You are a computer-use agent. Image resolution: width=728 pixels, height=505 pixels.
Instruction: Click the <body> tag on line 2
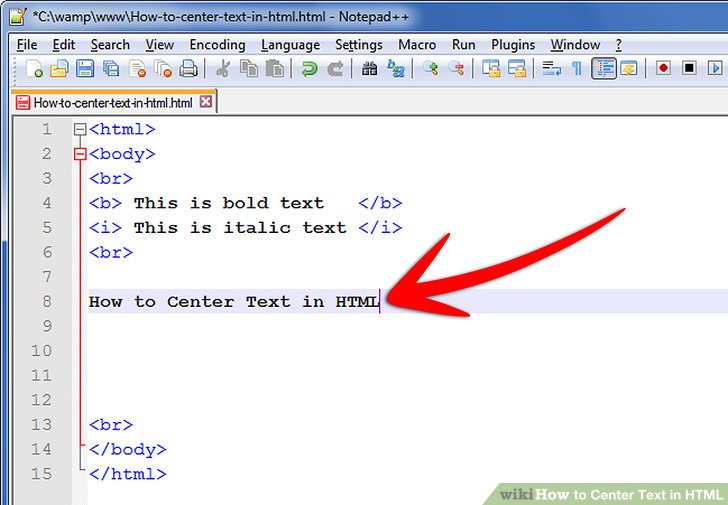pos(122,154)
